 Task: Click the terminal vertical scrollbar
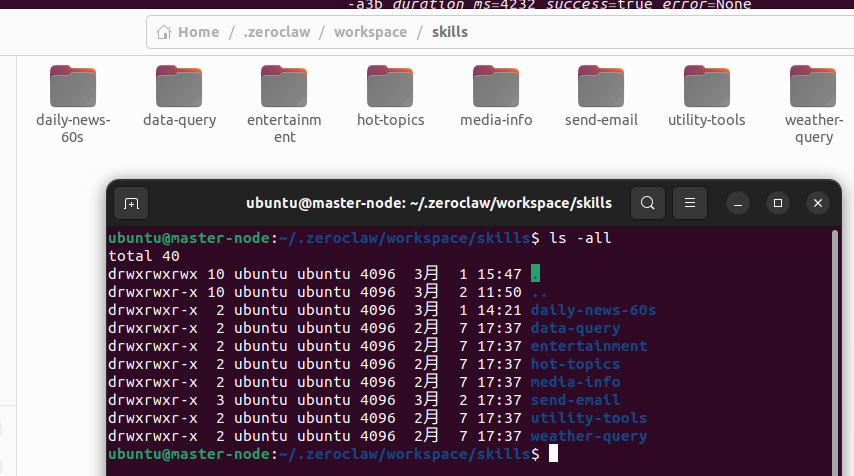835,353
